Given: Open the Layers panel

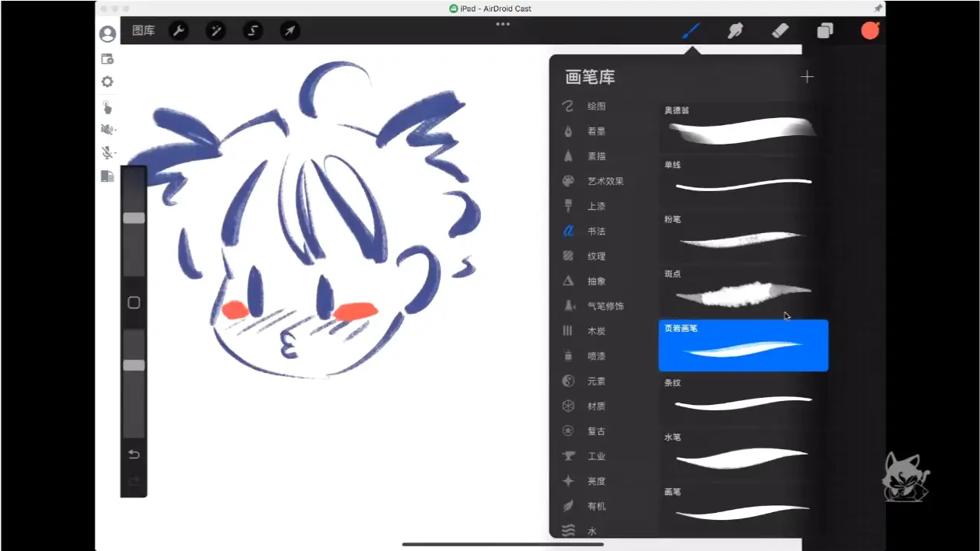Looking at the screenshot, I should (x=825, y=31).
